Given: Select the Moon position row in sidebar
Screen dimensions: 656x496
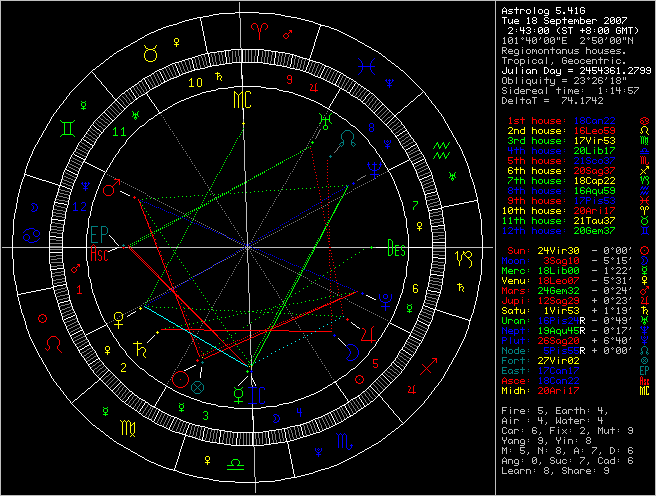Looking at the screenshot, I should click(x=560, y=260).
